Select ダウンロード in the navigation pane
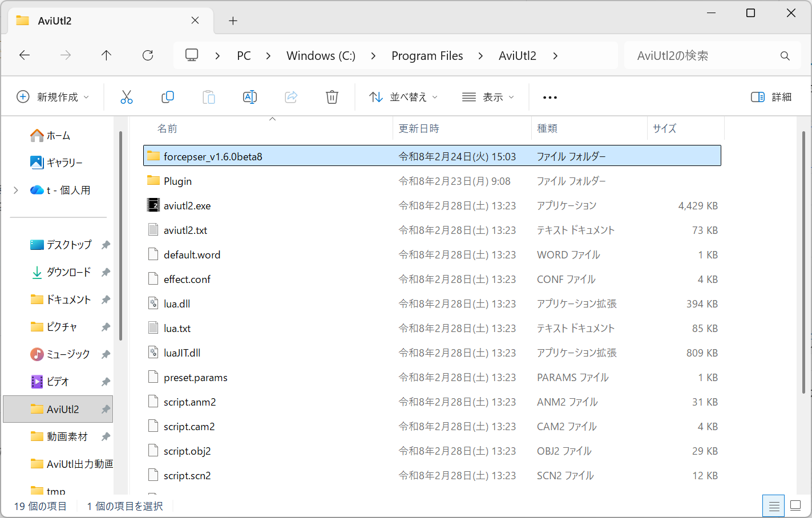 click(68, 272)
